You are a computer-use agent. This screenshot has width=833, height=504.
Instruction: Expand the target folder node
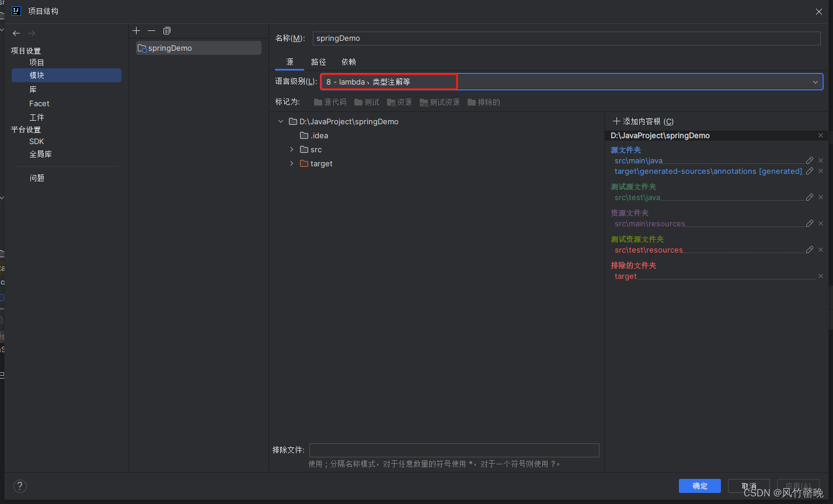coord(292,163)
